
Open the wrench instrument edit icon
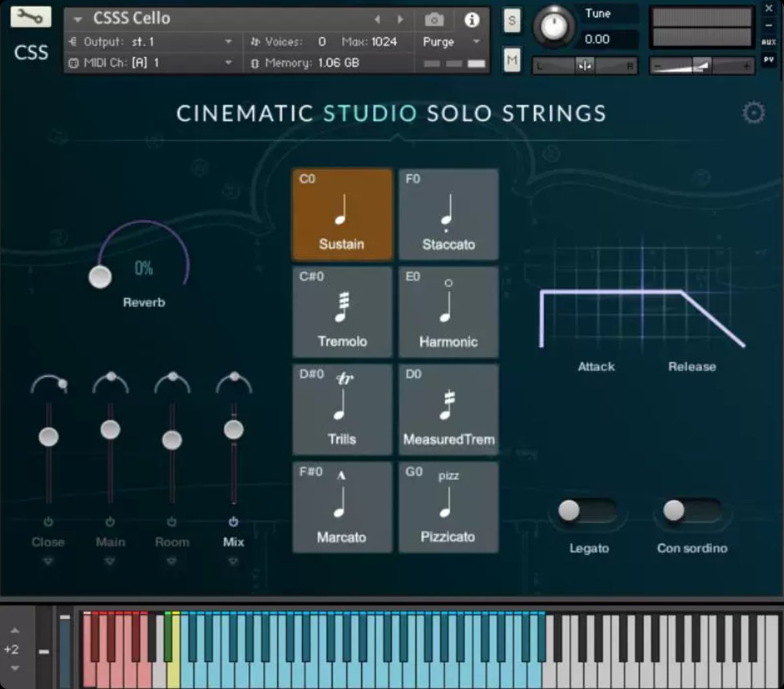[x=31, y=16]
